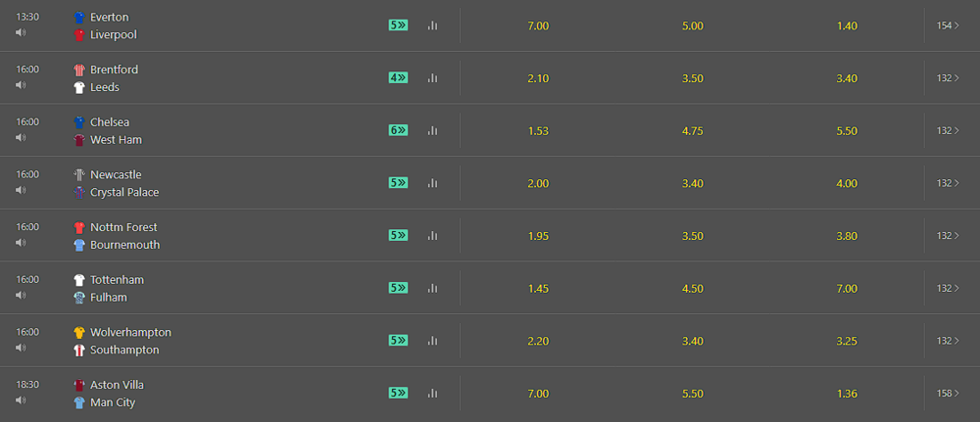The width and height of the screenshot is (980, 422).
Task: Toggle speaker icon for Chelsea v West Ham
Action: [21, 137]
